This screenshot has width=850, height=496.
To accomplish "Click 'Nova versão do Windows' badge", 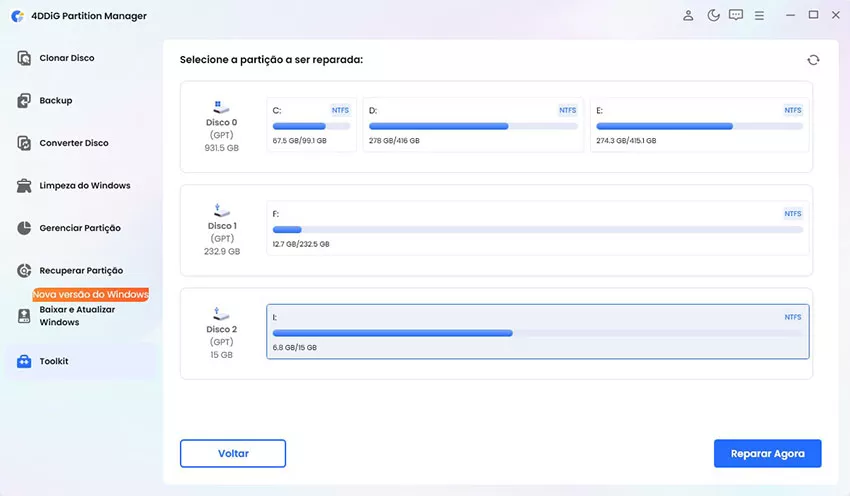I will click(91, 294).
